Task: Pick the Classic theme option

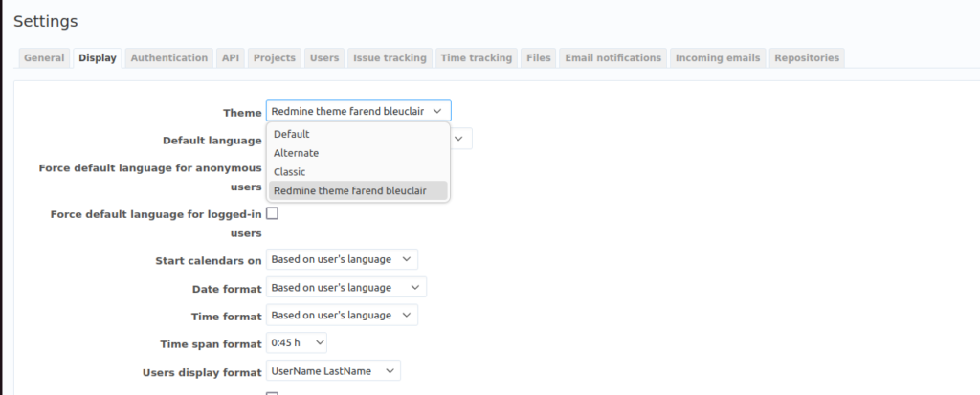Action: click(x=291, y=172)
